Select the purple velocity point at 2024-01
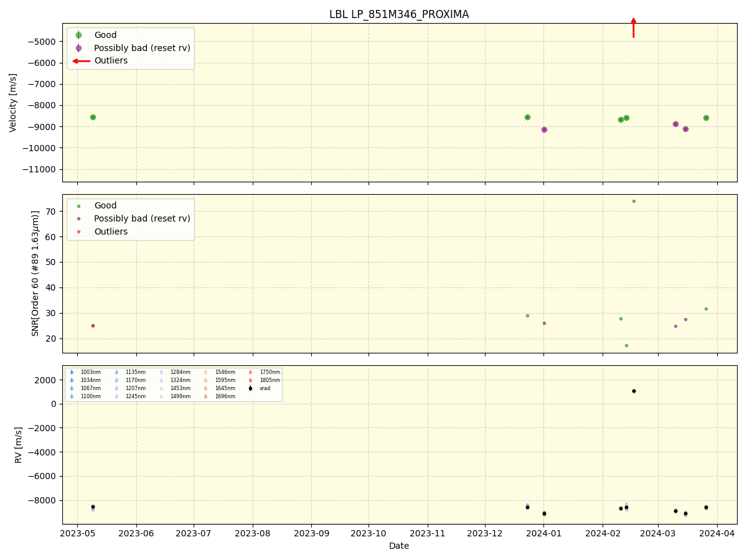The image size is (747, 560). (x=544, y=129)
